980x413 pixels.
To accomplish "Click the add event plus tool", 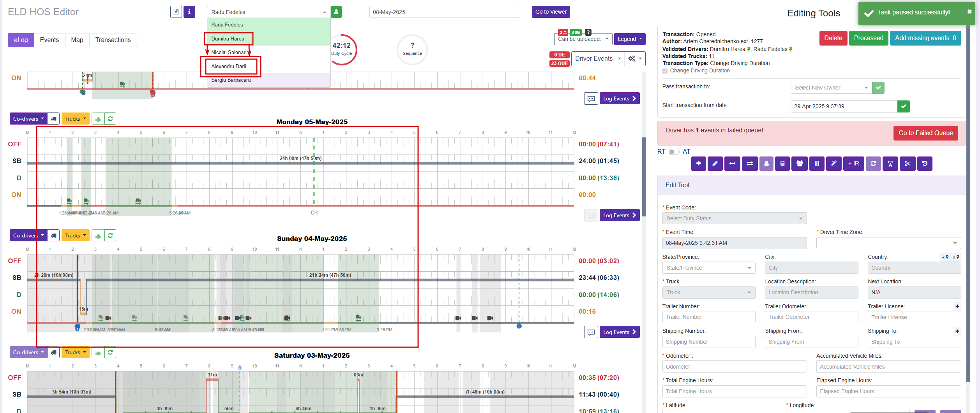I will pos(698,163).
